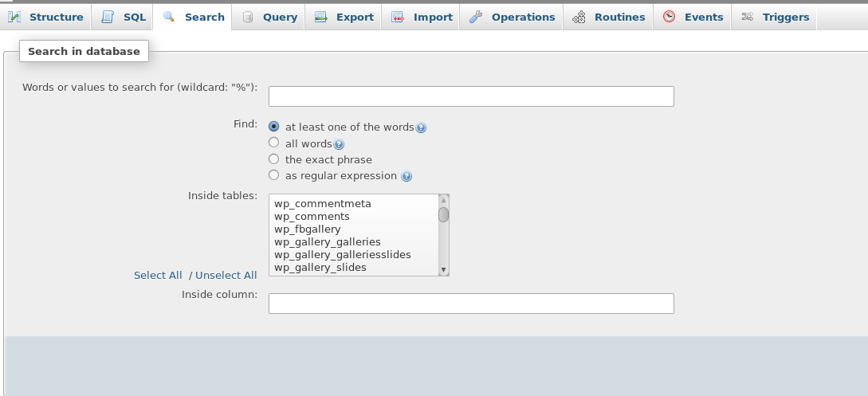This screenshot has height=396, width=868.
Task: Click the tables list scrollbar thumb
Action: point(444,214)
